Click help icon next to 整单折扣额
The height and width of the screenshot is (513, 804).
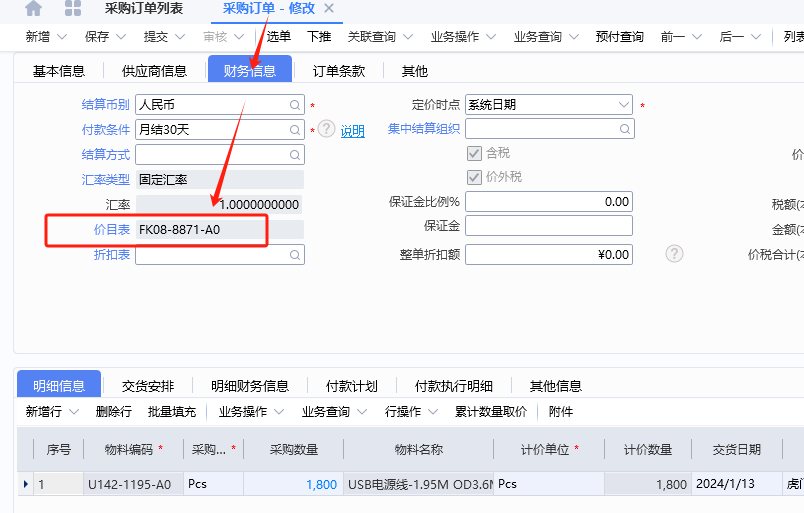pos(674,253)
